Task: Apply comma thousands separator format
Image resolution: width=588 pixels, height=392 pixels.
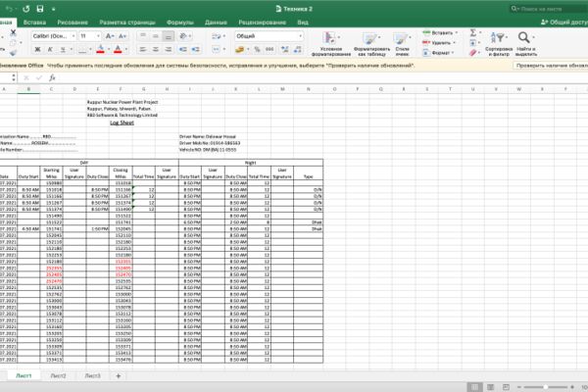Action: pos(269,49)
